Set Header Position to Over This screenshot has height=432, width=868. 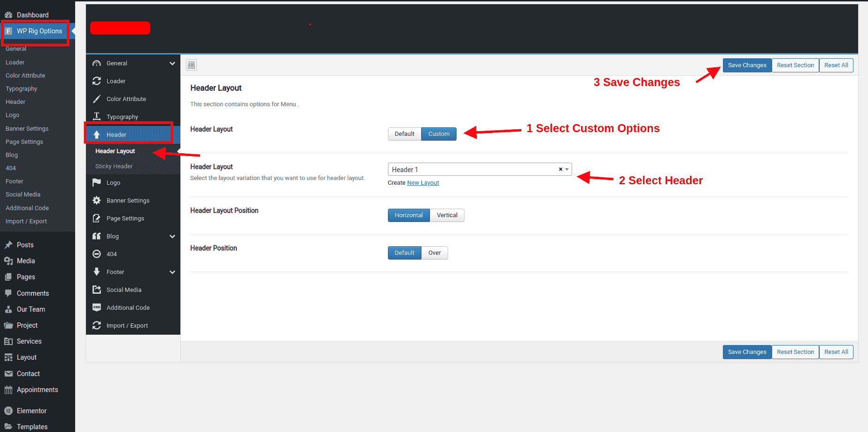tap(434, 253)
